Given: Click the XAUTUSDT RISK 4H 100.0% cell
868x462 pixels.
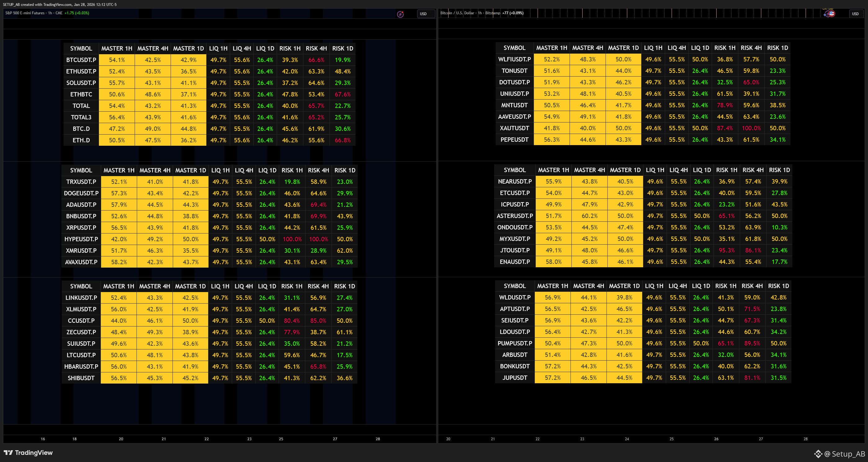Looking at the screenshot, I should click(x=751, y=128).
